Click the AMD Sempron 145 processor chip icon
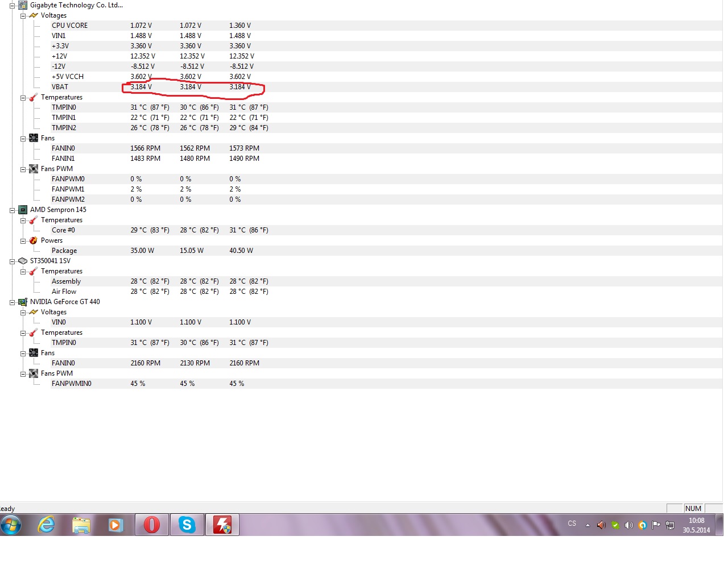728x582 pixels. pos(23,210)
